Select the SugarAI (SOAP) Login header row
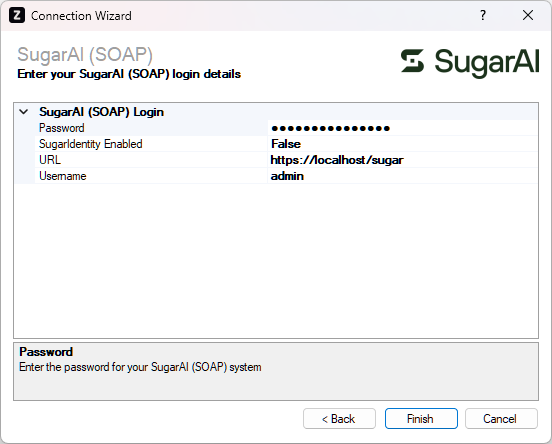Image resolution: width=552 pixels, height=444 pixels. click(276, 112)
